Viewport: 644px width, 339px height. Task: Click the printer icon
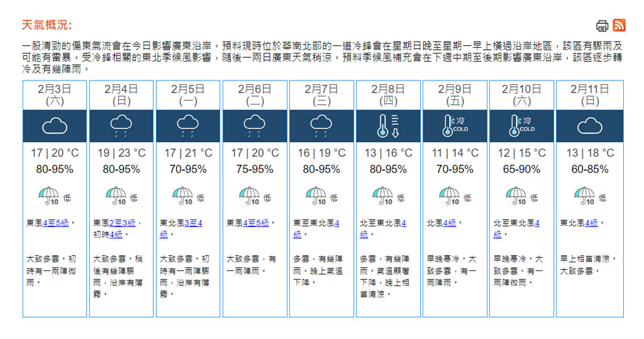(602, 26)
